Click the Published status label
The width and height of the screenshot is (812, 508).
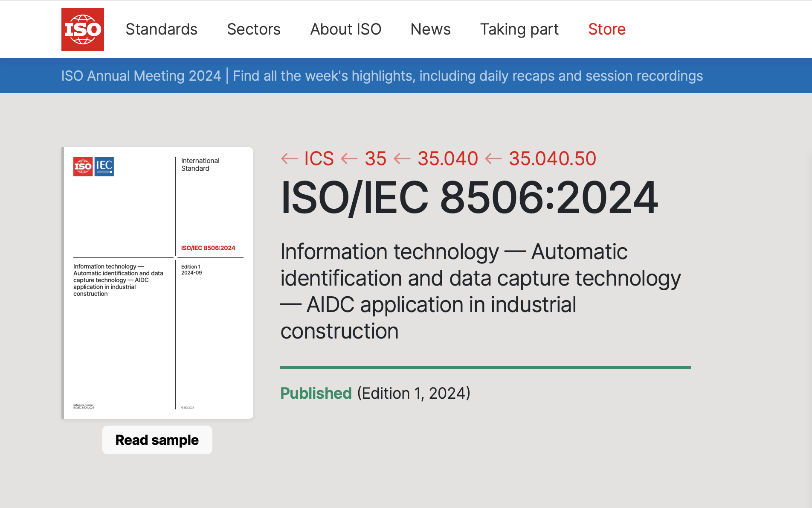pyautogui.click(x=316, y=393)
